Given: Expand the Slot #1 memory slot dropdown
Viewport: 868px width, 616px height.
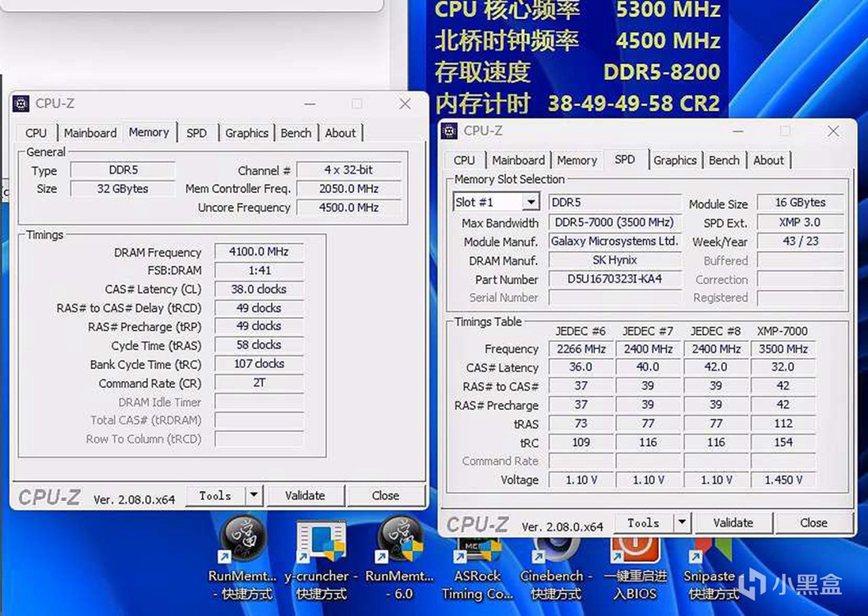Looking at the screenshot, I should tap(531, 202).
